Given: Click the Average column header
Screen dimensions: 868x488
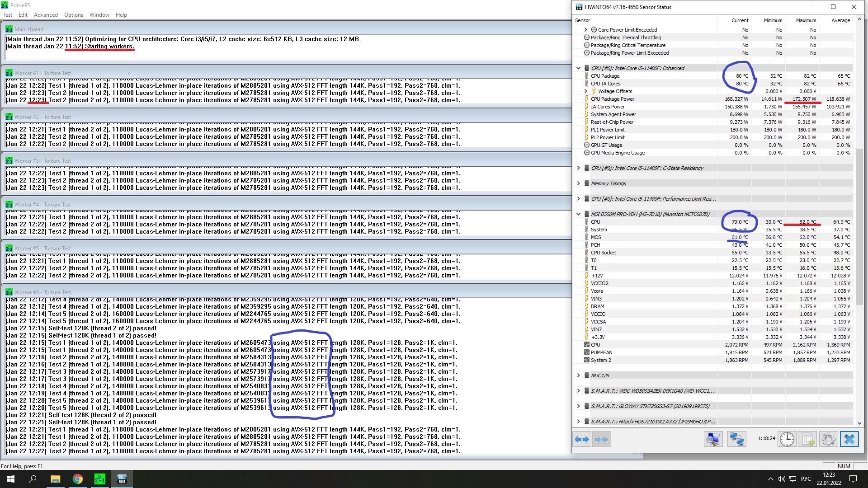Looking at the screenshot, I should coord(840,20).
